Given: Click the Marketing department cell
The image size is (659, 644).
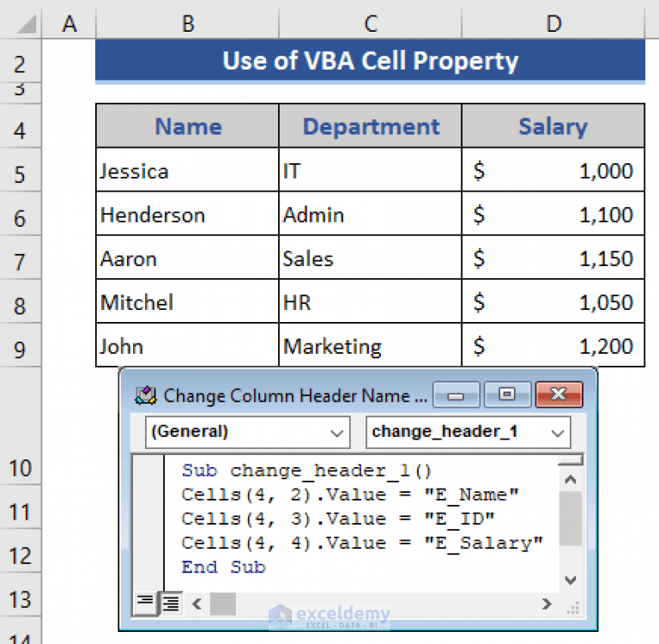Looking at the screenshot, I should click(x=371, y=345).
